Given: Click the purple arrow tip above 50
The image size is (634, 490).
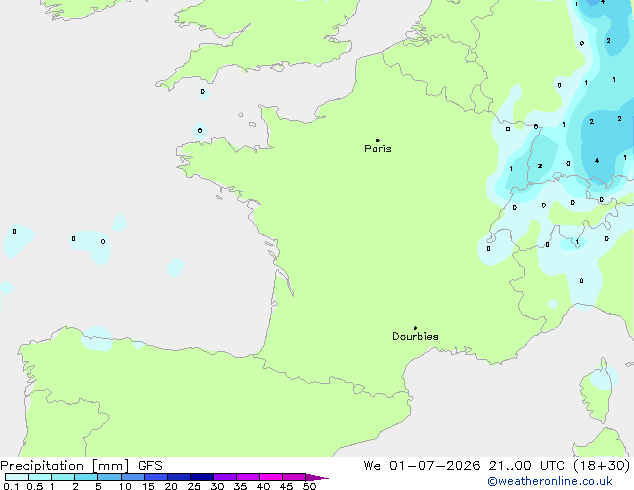Looking at the screenshot, I should (x=317, y=477).
